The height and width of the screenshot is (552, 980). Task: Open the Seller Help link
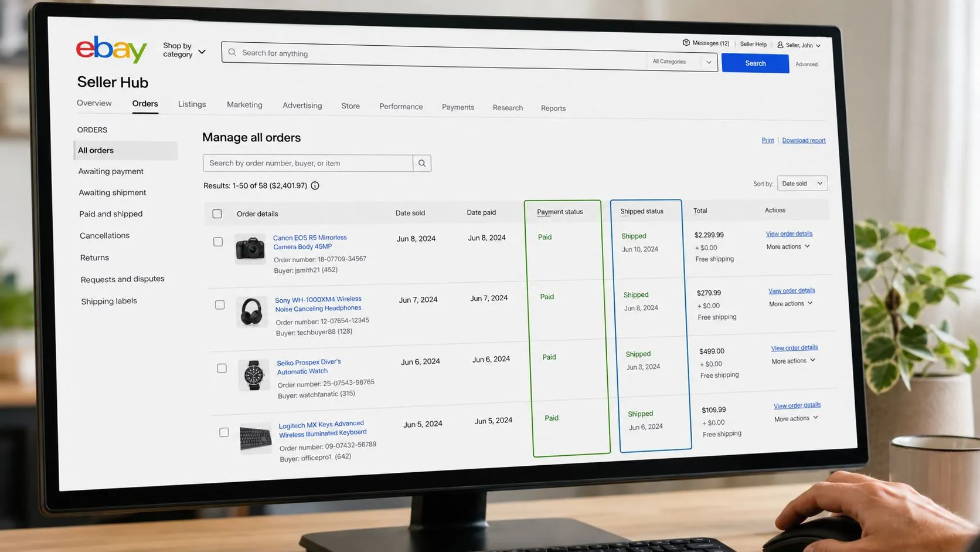tap(753, 44)
